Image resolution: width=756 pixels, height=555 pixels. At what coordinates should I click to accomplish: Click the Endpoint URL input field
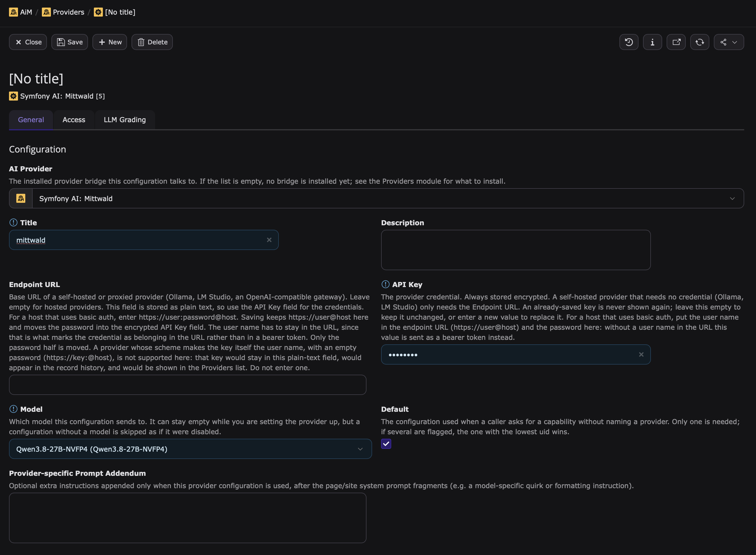click(x=187, y=385)
